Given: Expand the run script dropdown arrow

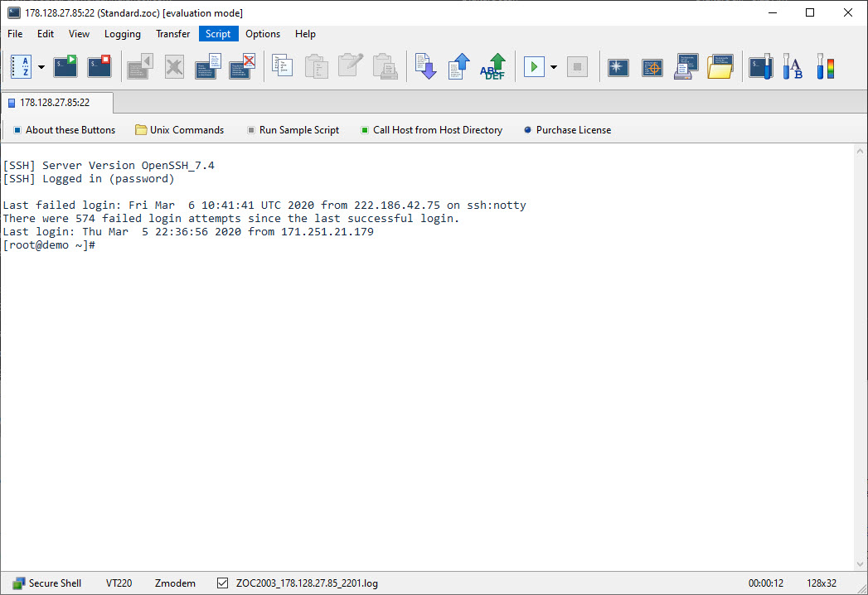Looking at the screenshot, I should click(x=554, y=67).
